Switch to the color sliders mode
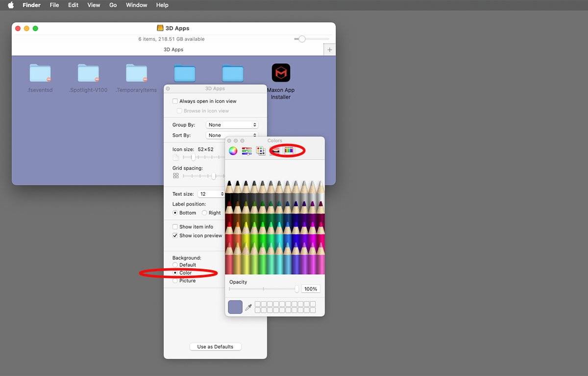 247,151
